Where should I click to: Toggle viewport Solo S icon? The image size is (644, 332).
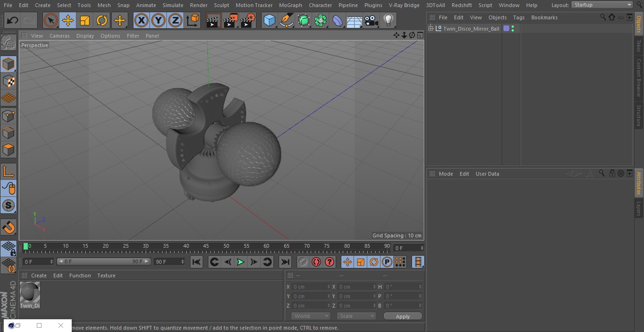[x=8, y=205]
